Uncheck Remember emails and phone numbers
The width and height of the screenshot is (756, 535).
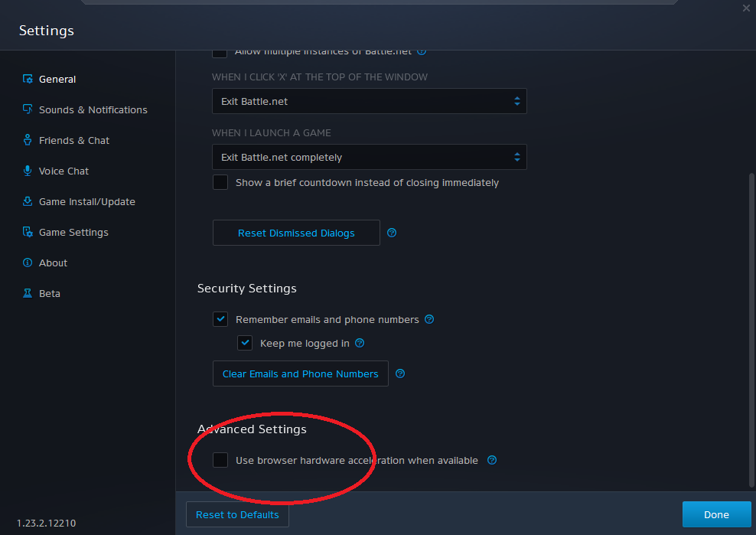tap(220, 319)
